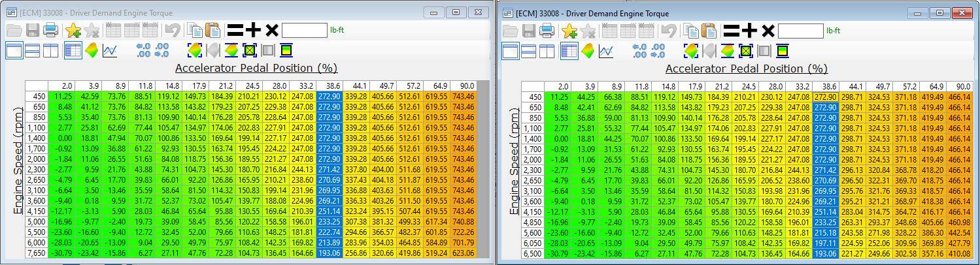Image resolution: width=980 pixels, height=265 pixels.
Task: Click the multiply icon in the right window
Action: pyautogui.click(x=768, y=31)
